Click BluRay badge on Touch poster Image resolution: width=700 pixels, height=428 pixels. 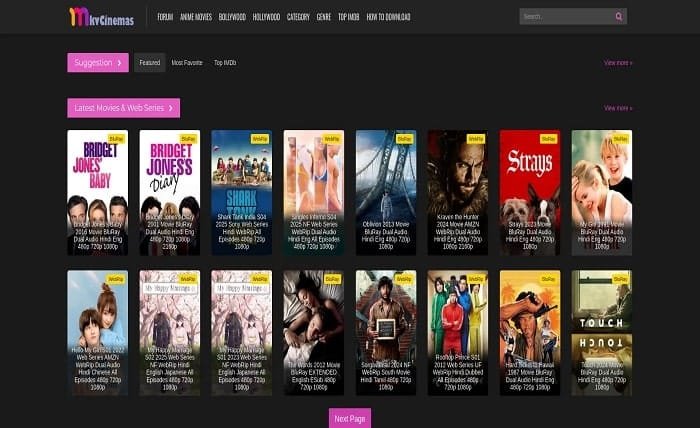[x=620, y=279]
